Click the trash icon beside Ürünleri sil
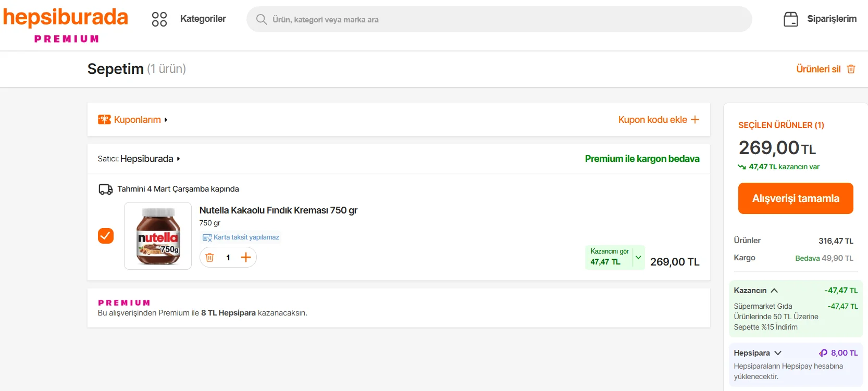This screenshot has height=391, width=868. tap(851, 69)
